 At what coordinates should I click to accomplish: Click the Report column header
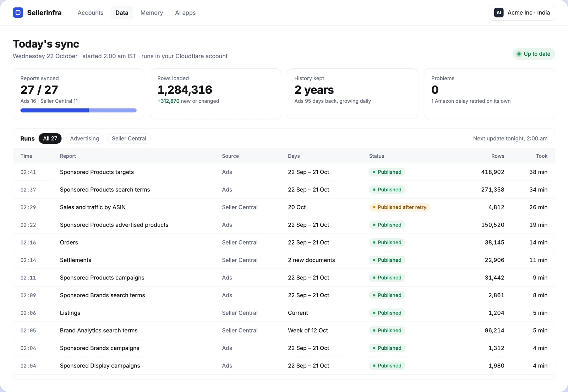(x=68, y=156)
